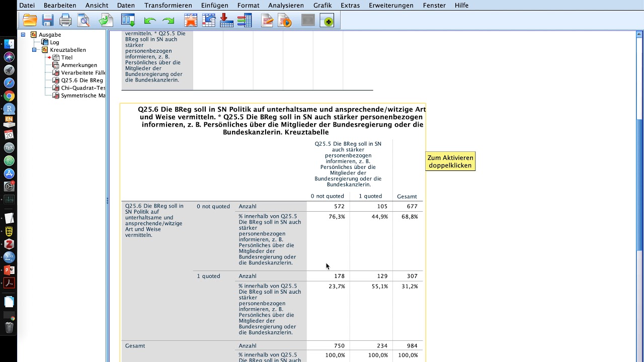
Task: Open the Analysieren menu
Action: point(286,5)
